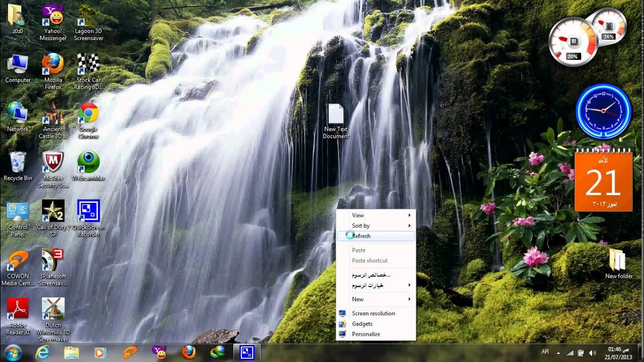Select the Dutch Windmills 3D Screensaver shortcut

click(53, 320)
